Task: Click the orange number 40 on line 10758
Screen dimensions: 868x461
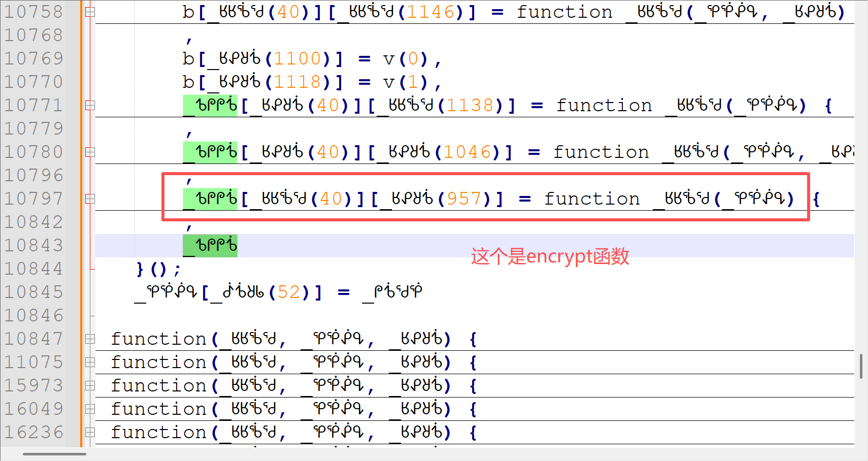Action: tap(288, 12)
